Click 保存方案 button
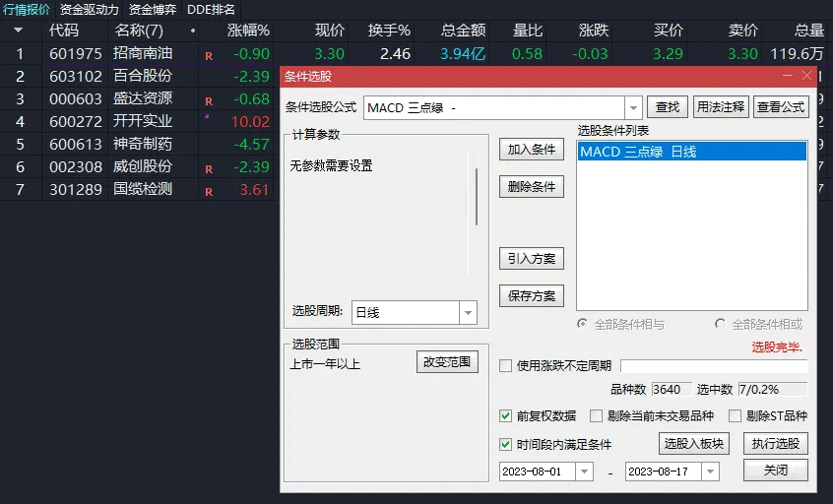833x504 pixels. tap(532, 296)
